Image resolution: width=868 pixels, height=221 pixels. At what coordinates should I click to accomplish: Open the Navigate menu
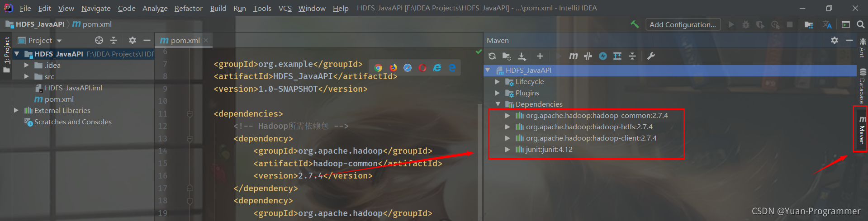96,8
